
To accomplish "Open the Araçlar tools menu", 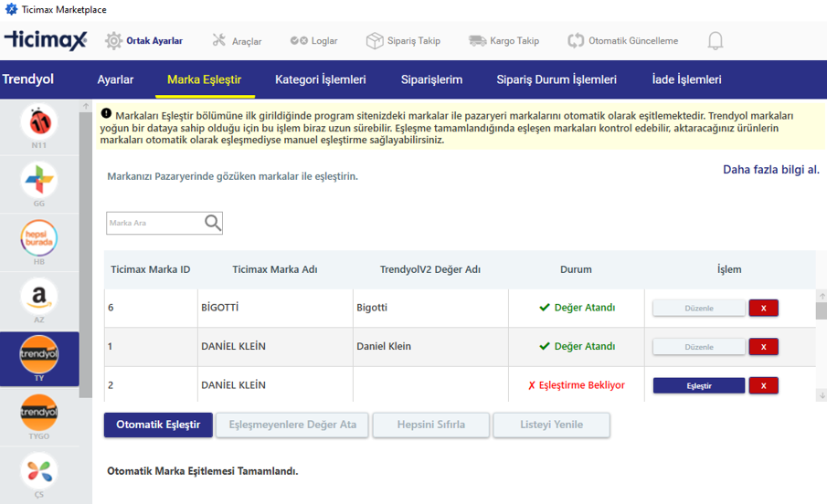I will (x=237, y=40).
